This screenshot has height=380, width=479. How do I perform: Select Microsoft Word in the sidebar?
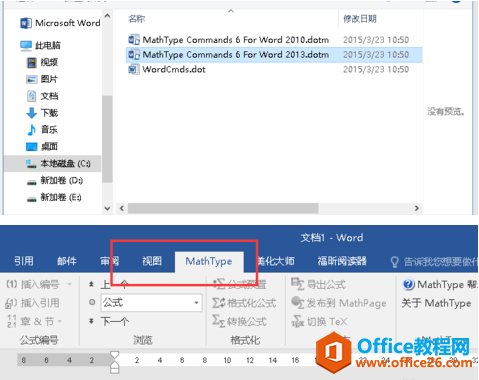click(60, 23)
